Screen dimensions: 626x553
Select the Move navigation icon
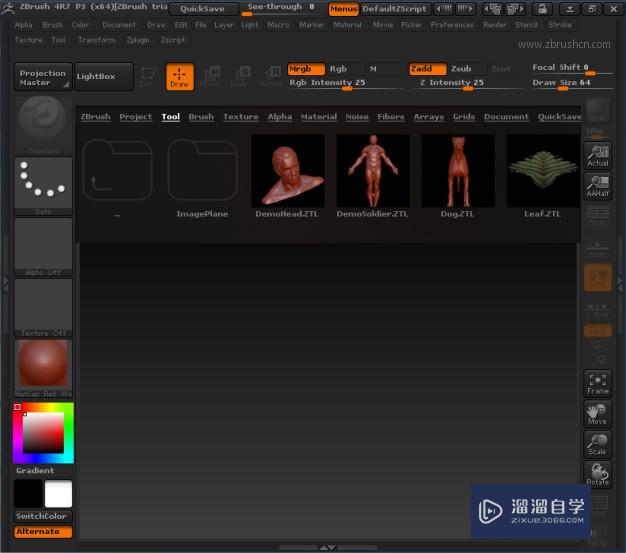(x=597, y=414)
